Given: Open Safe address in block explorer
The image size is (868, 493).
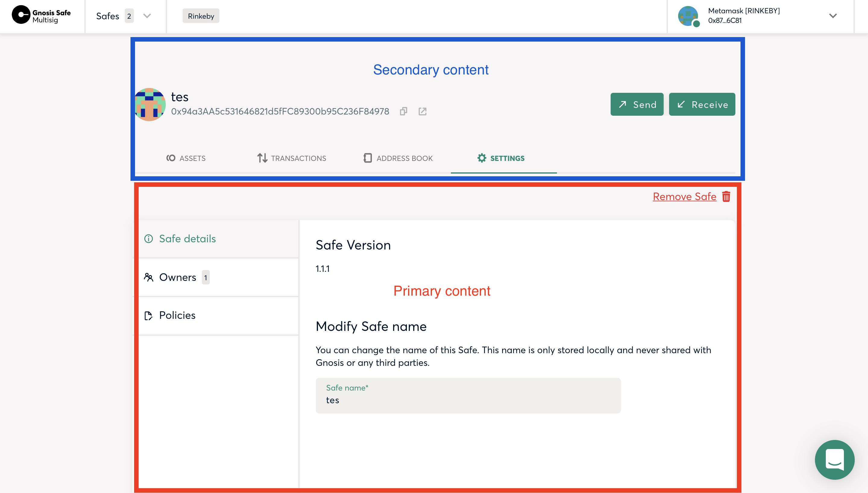Looking at the screenshot, I should (422, 111).
